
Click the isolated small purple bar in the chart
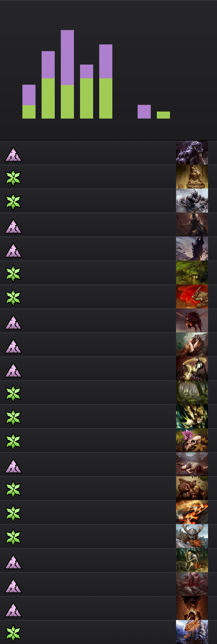[x=144, y=112]
